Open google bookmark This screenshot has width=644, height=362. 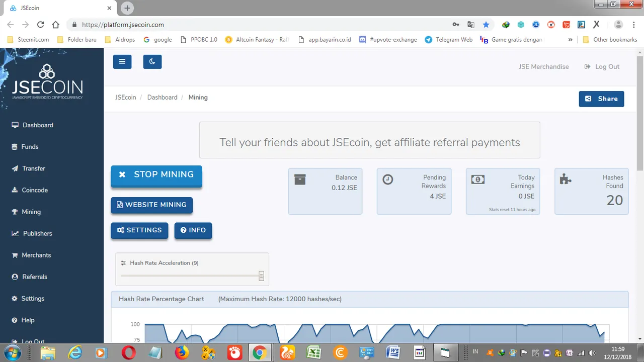[157, 39]
